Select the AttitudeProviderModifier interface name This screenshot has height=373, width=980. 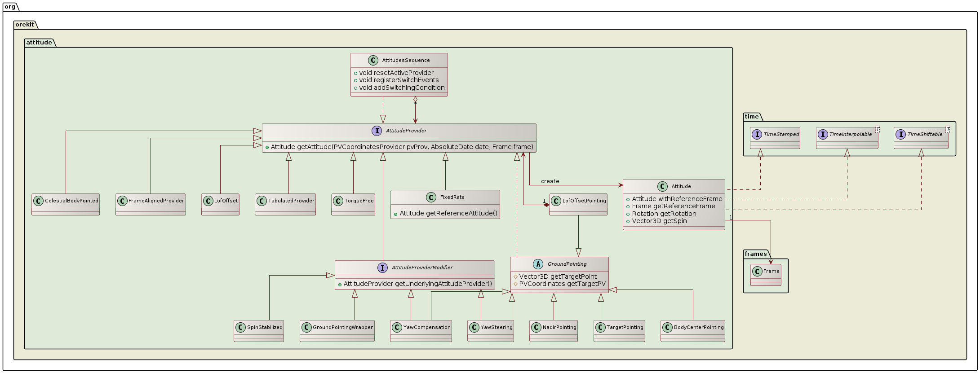[422, 268]
